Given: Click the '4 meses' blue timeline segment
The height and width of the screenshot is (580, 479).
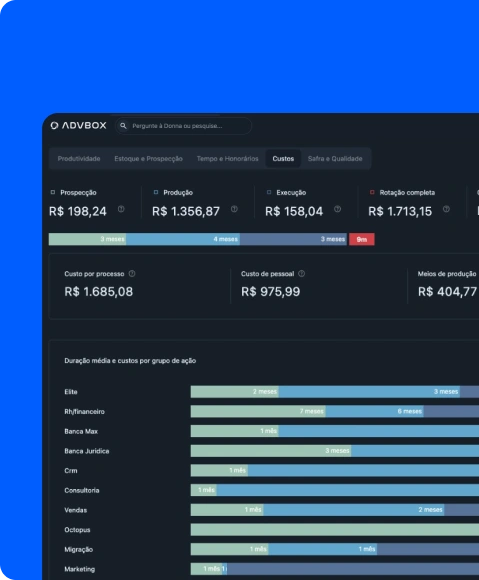Looking at the screenshot, I should pos(183,239).
